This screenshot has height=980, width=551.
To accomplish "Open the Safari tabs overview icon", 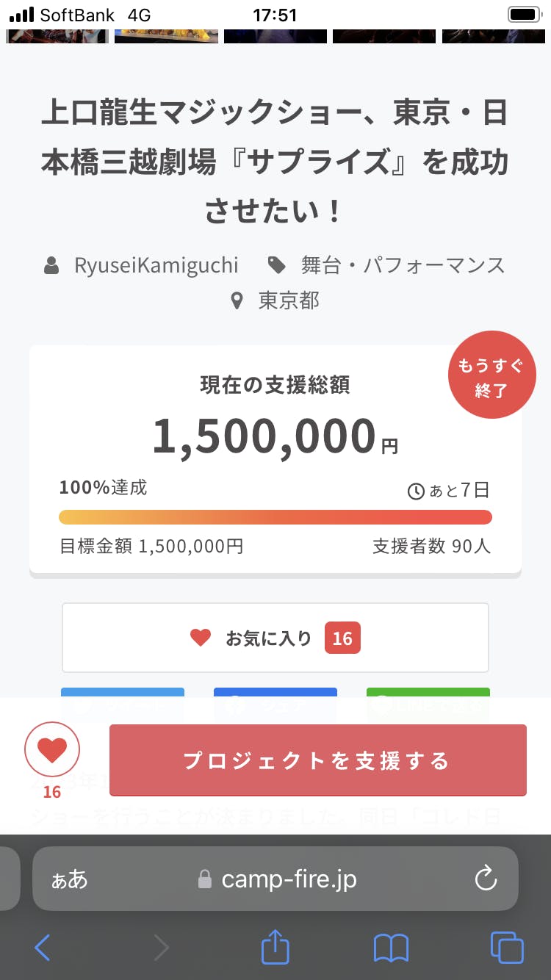I will coord(507,948).
